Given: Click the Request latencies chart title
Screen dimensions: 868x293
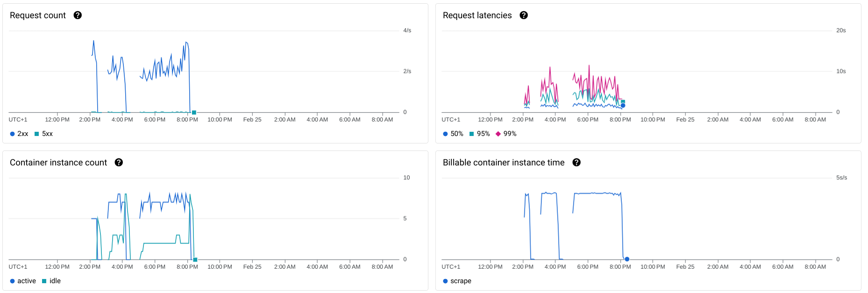Looking at the screenshot, I should tap(477, 15).
